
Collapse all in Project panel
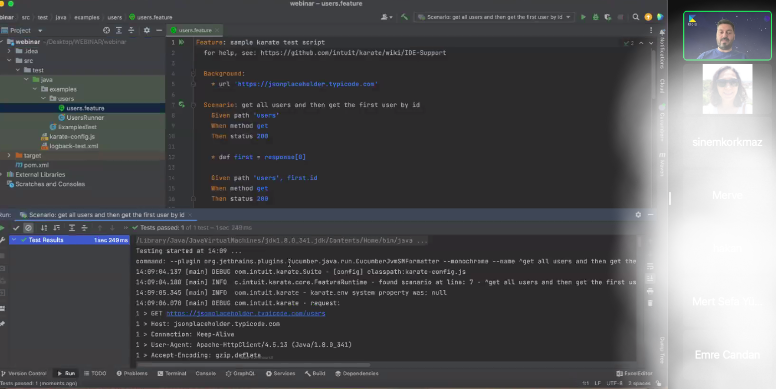coord(131,30)
